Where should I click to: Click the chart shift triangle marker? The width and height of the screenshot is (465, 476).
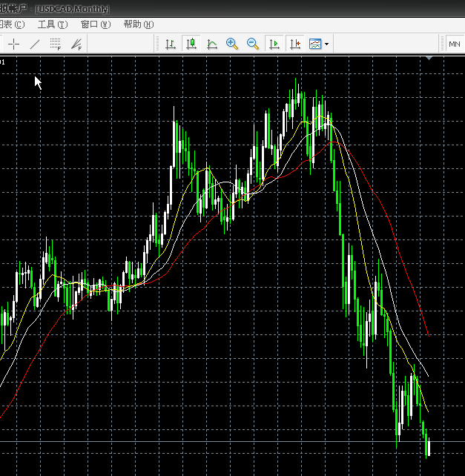(x=429, y=59)
